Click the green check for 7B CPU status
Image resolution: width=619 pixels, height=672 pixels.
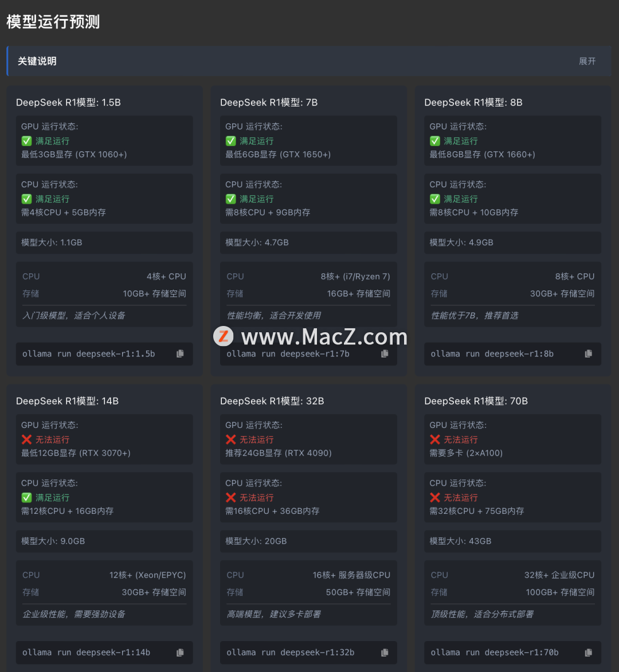(x=230, y=199)
